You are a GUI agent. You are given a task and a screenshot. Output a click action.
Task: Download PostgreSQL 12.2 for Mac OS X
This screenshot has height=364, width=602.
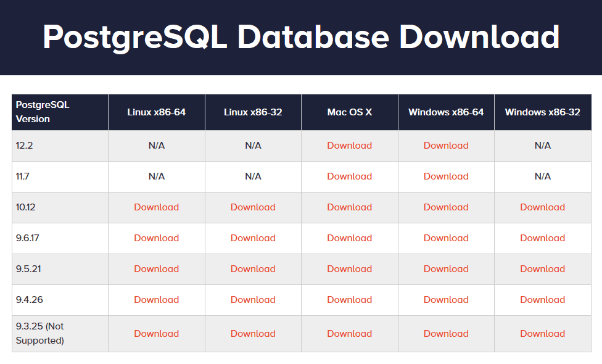349,146
